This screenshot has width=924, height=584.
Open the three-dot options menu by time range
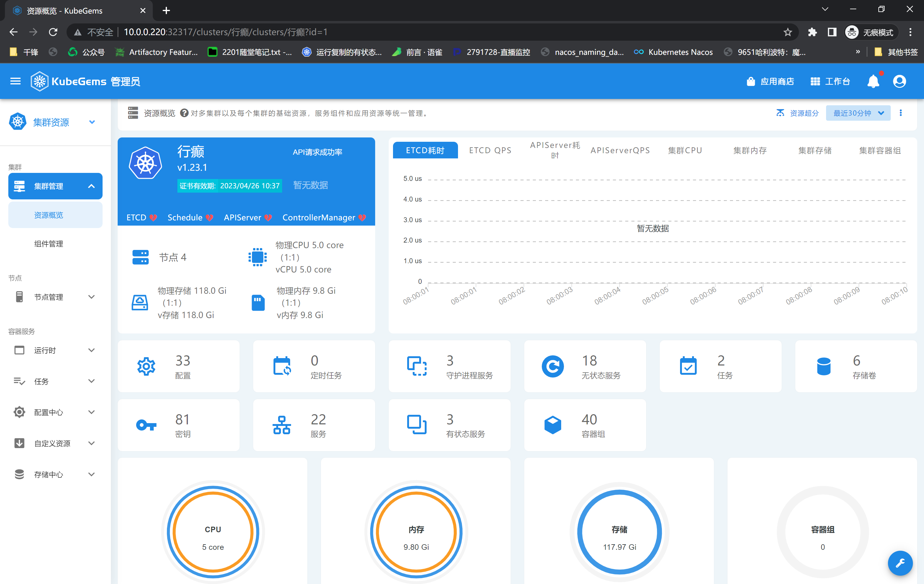(x=901, y=113)
